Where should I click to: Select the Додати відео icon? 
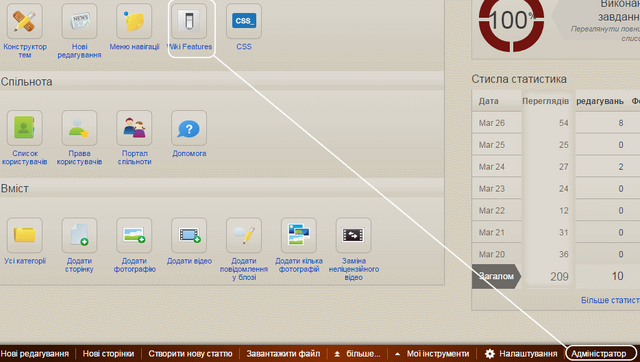coord(189,235)
